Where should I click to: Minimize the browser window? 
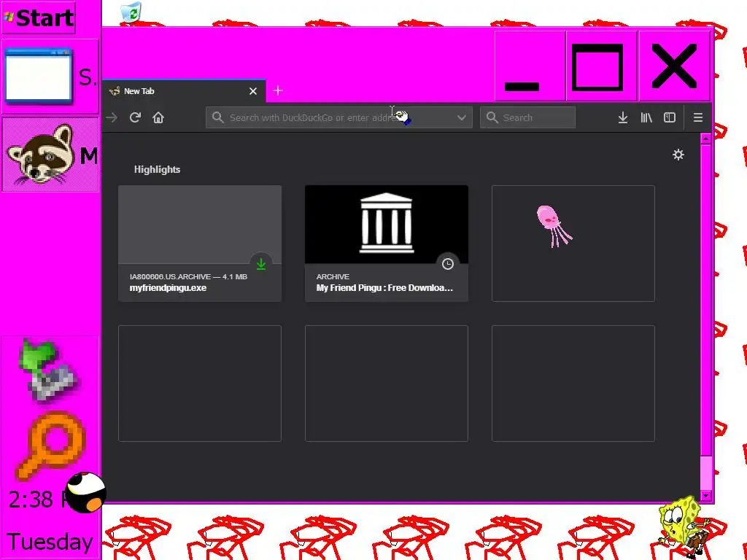(x=530, y=66)
